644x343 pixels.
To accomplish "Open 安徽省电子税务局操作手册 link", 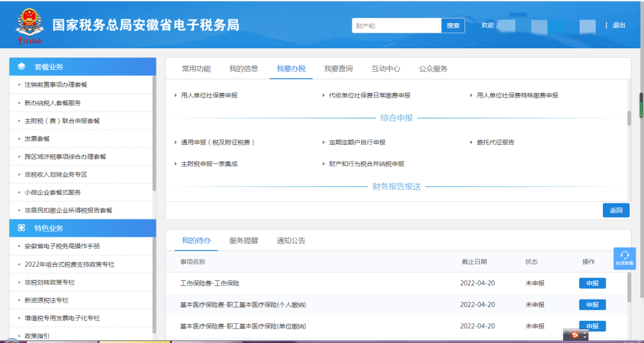I will (x=62, y=246).
